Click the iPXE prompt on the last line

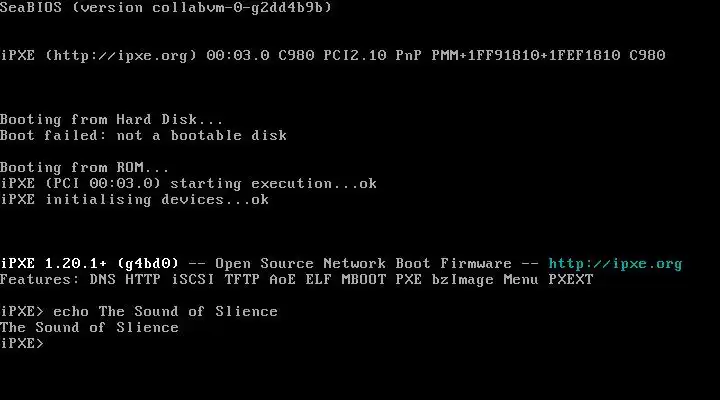(22, 343)
